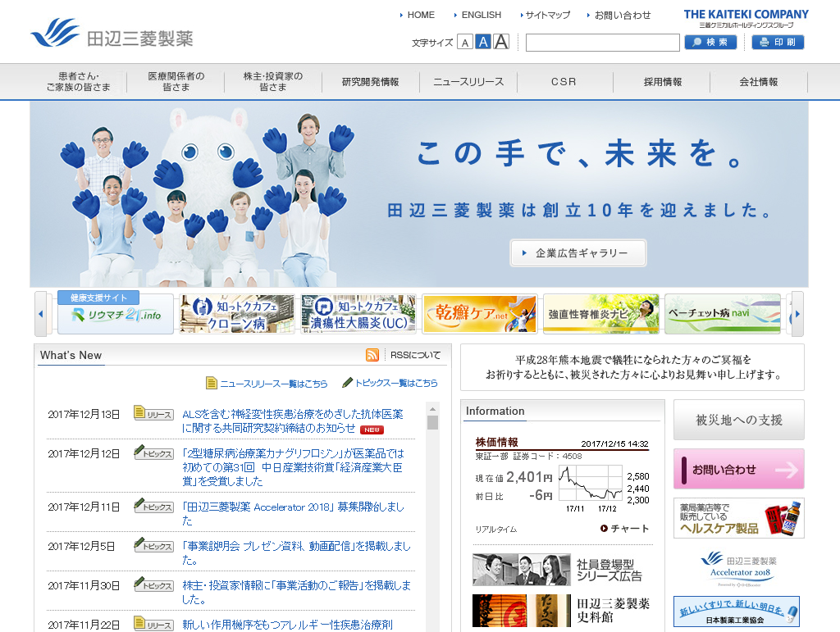Open 会社情報 menu

click(759, 82)
